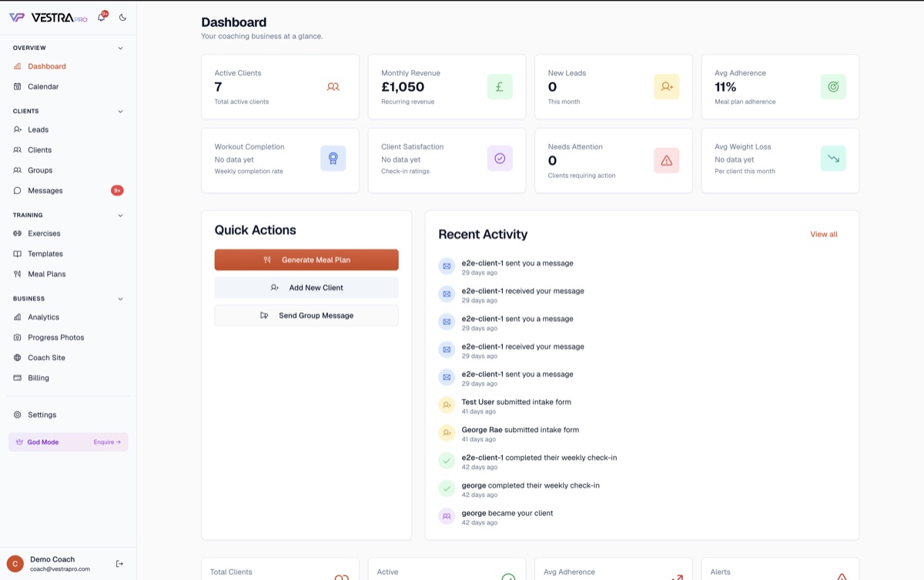The image size is (924, 580).
Task: Click the Messages unread 9+ badge
Action: point(117,190)
